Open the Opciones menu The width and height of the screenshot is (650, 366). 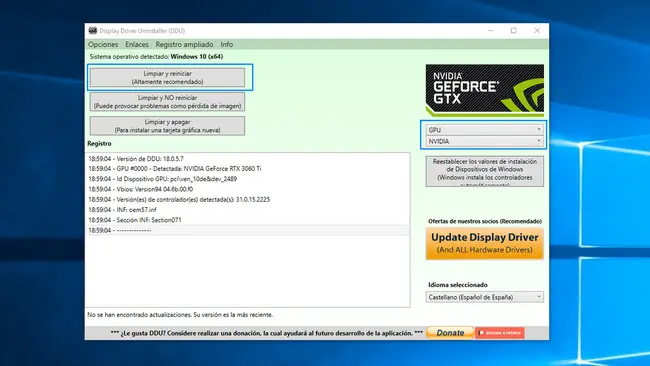pos(103,44)
